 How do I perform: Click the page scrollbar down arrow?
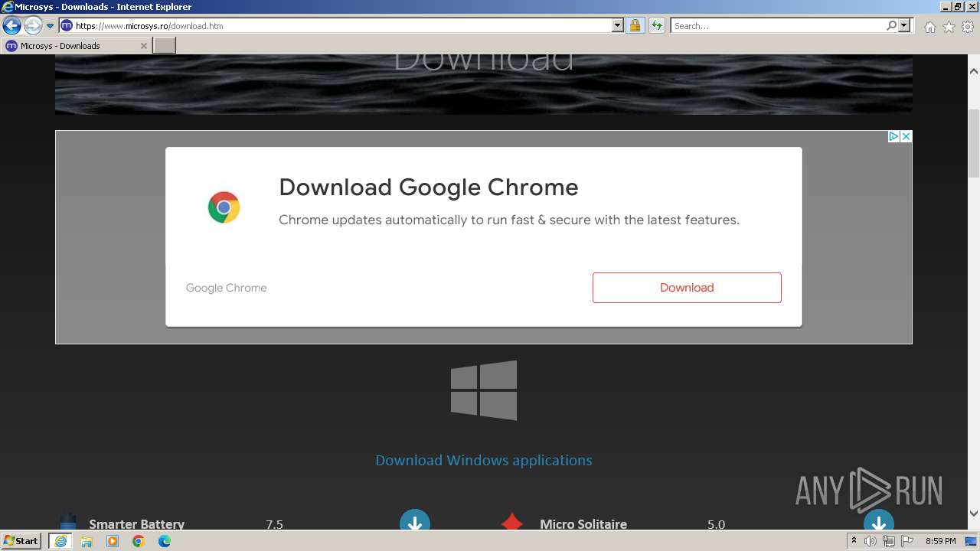coord(974,514)
